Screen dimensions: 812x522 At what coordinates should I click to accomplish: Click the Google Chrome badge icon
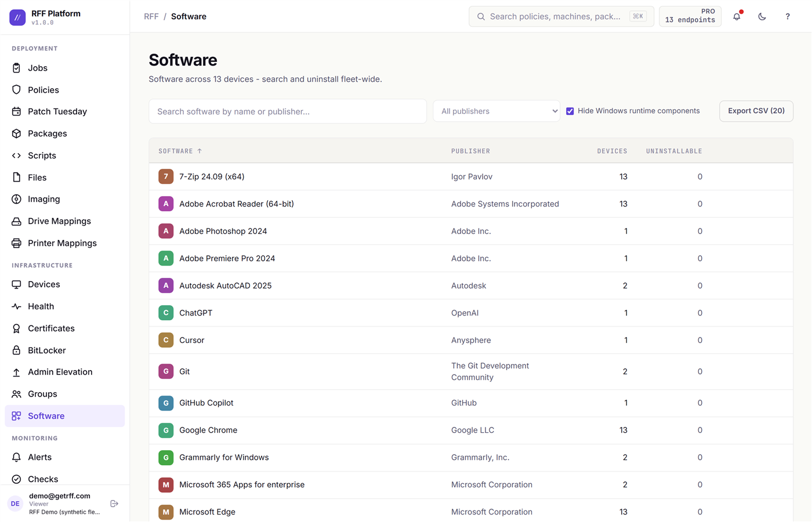click(x=166, y=430)
